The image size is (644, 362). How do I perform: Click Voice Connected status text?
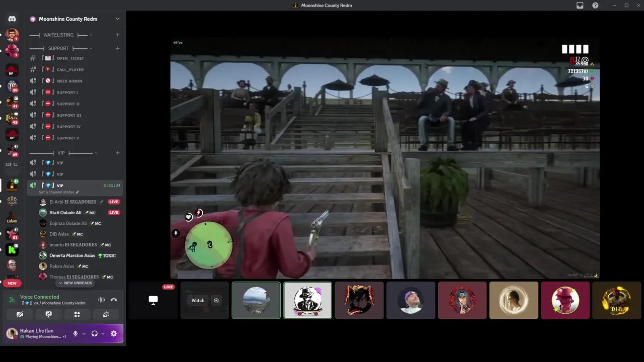(x=39, y=297)
